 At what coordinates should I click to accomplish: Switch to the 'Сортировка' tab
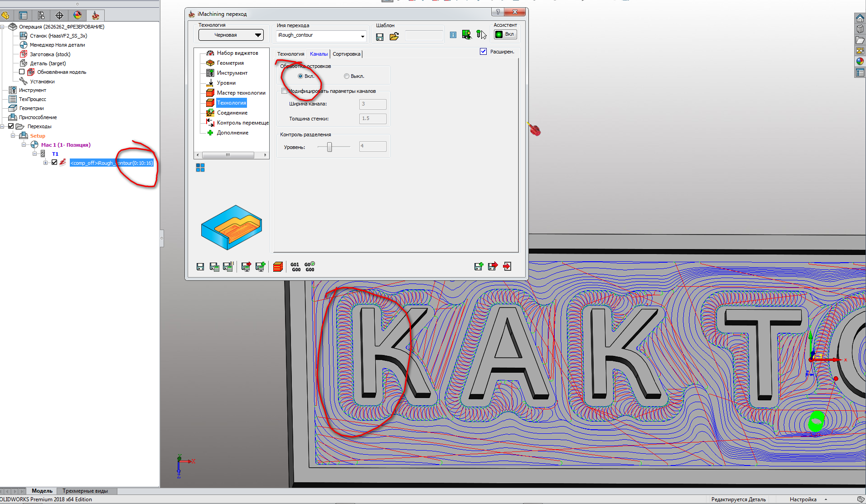pyautogui.click(x=346, y=54)
